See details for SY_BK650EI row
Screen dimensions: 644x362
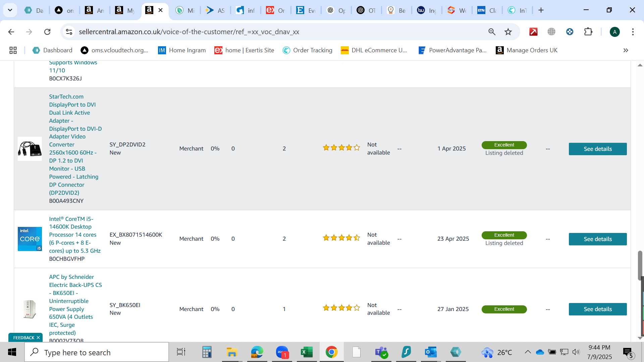tap(597, 309)
